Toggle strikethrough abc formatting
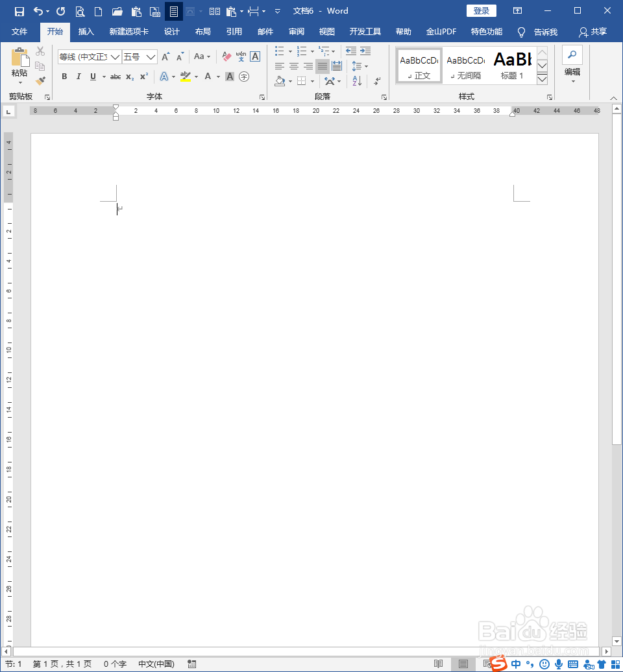 [116, 77]
